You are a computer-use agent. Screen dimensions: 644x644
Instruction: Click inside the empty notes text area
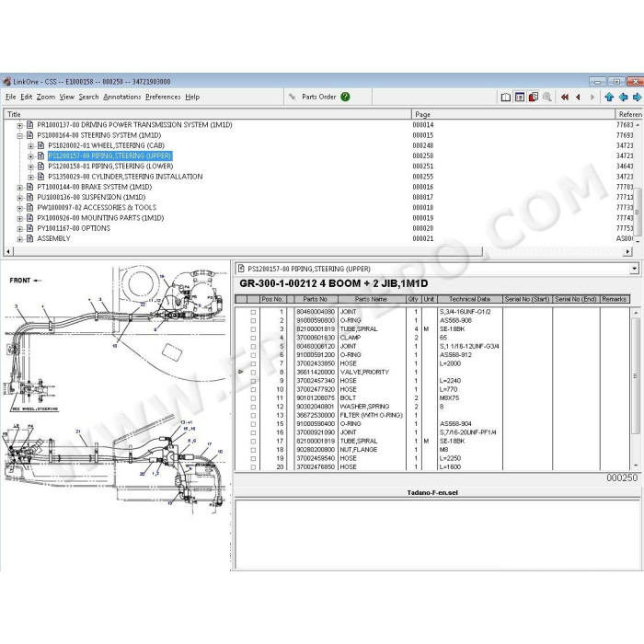[x=437, y=534]
